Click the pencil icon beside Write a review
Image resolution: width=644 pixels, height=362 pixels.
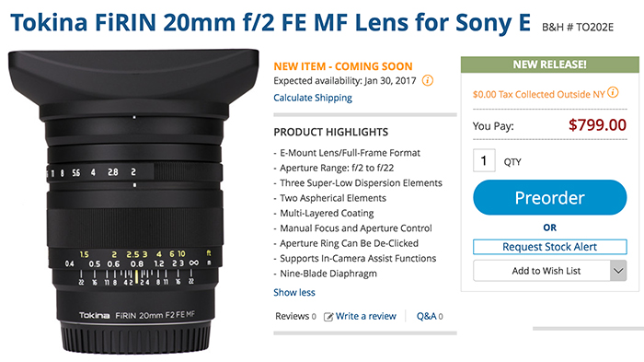click(328, 316)
